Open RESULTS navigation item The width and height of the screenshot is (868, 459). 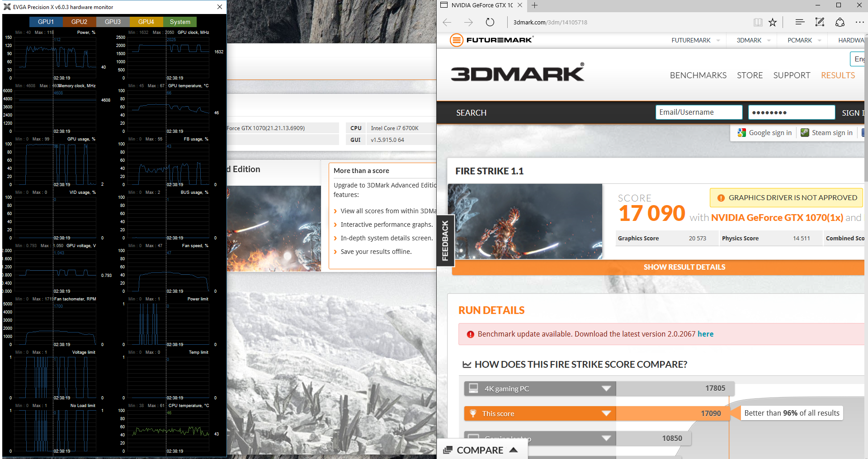click(x=838, y=75)
